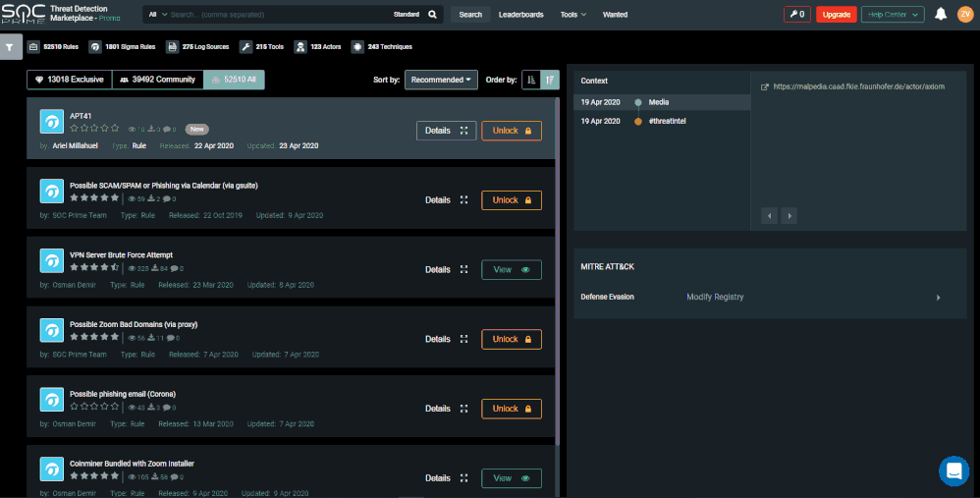Viewport: 980px width, 498px height.
Task: Expand Details for Coinminer Bundled with Zoom
Action: [446, 478]
